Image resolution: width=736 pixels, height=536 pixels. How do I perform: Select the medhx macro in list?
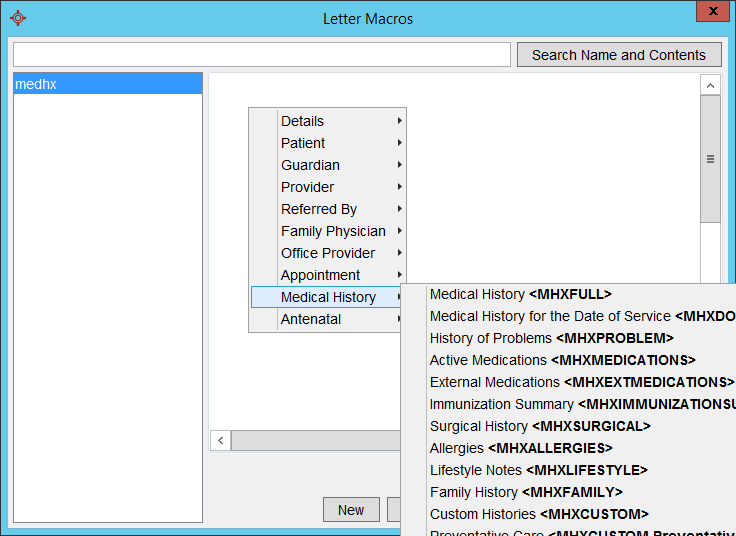[107, 85]
